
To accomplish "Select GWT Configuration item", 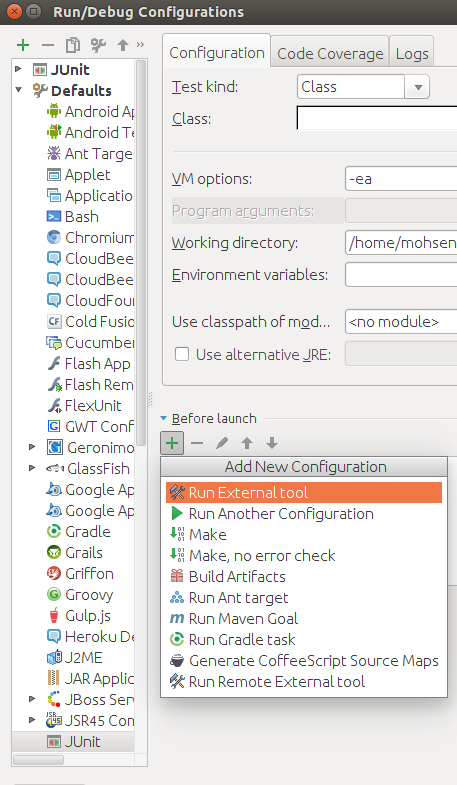I will (90, 427).
